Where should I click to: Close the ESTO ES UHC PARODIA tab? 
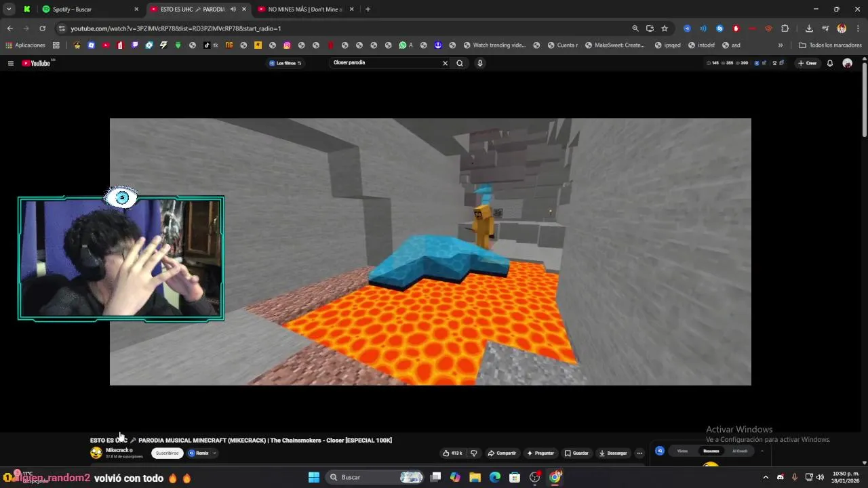(x=243, y=9)
